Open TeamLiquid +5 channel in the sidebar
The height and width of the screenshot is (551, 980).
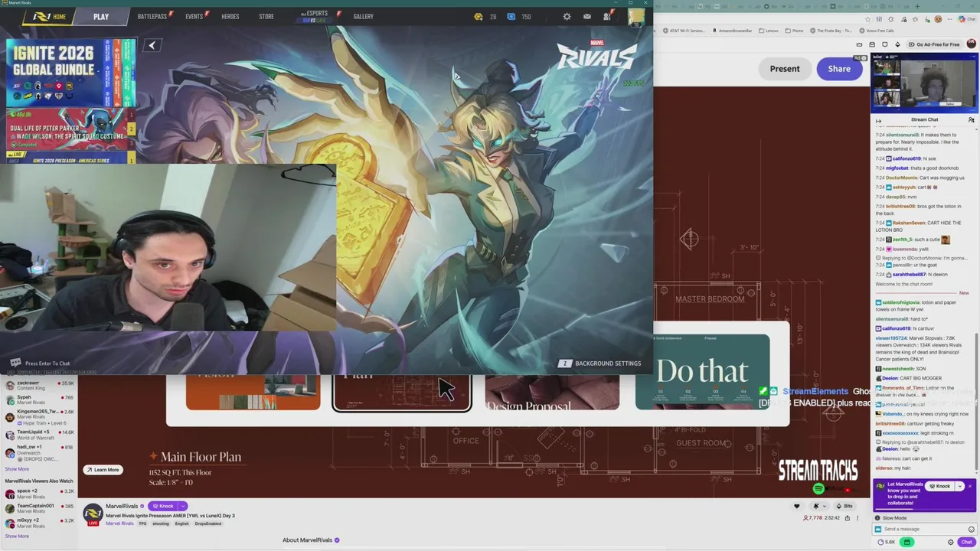[40, 435]
